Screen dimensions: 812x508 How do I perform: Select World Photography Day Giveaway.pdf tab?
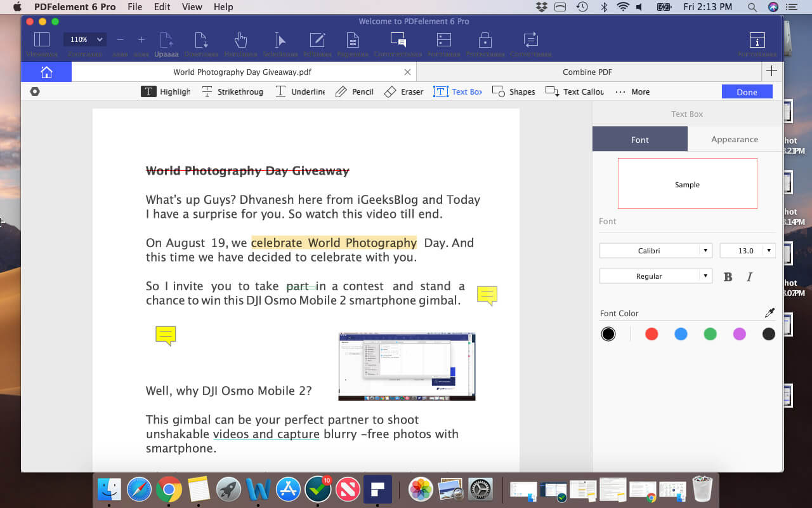pyautogui.click(x=242, y=72)
